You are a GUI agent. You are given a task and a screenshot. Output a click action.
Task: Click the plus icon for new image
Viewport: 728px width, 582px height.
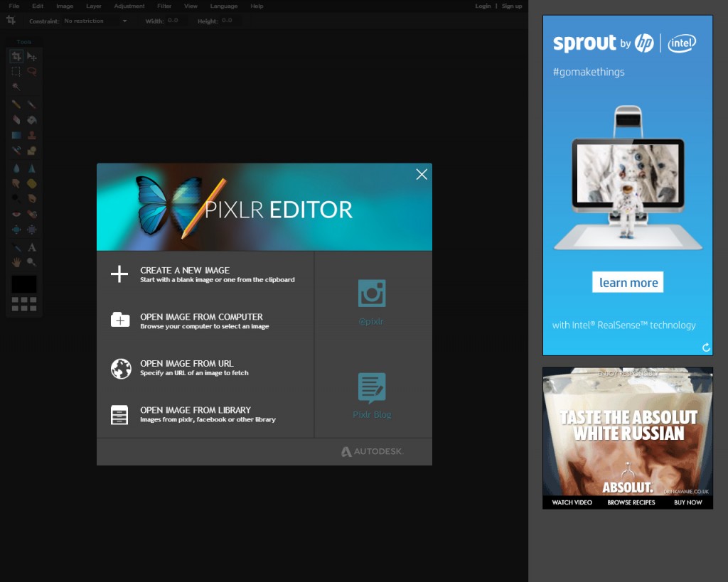[x=119, y=274]
